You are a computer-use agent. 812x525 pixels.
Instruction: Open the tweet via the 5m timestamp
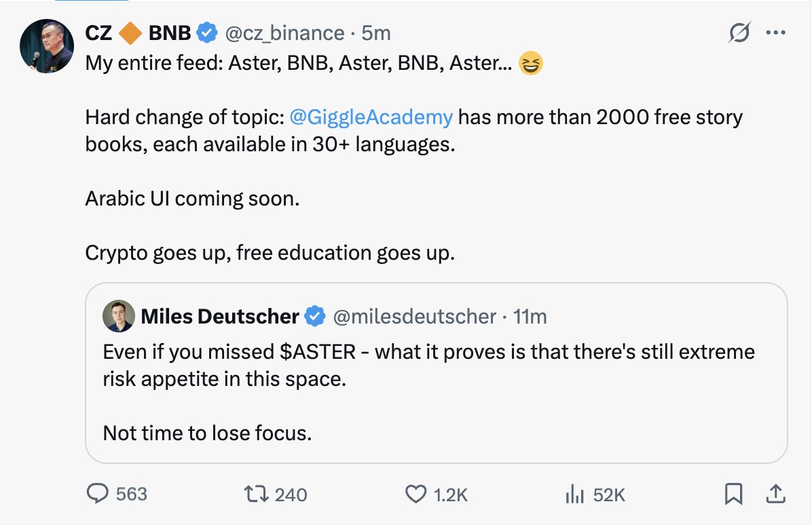[x=377, y=33]
